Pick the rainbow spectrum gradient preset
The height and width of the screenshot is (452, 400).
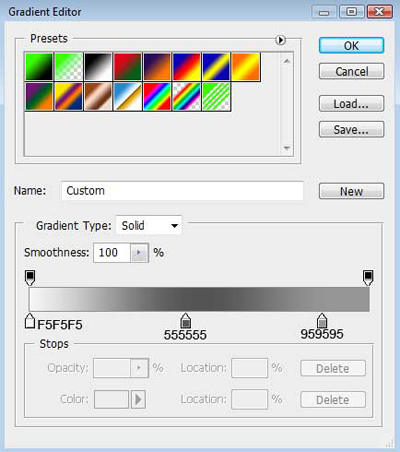coord(157,96)
